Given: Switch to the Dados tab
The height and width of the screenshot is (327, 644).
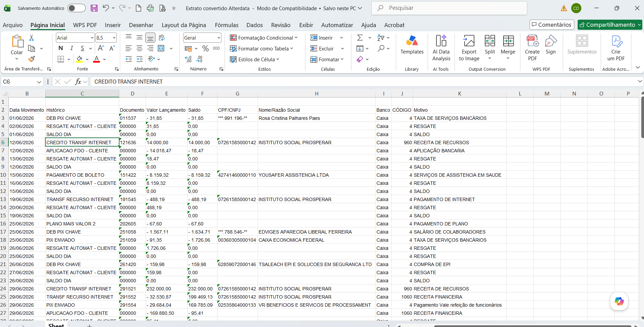Looking at the screenshot, I should (255, 25).
